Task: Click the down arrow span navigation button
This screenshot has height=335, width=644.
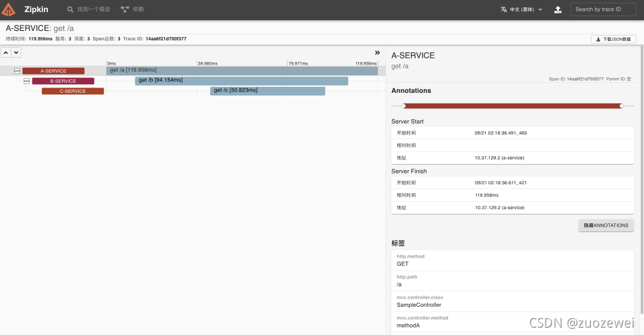Action: [16, 52]
